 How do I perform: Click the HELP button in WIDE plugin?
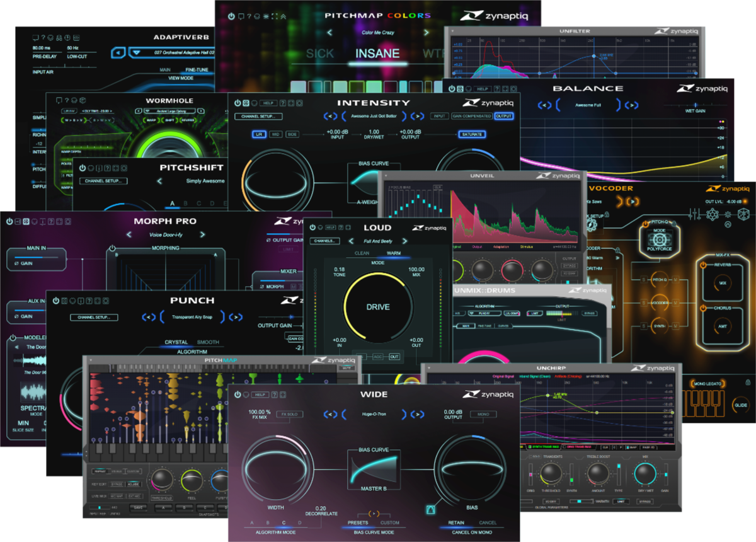point(260,395)
